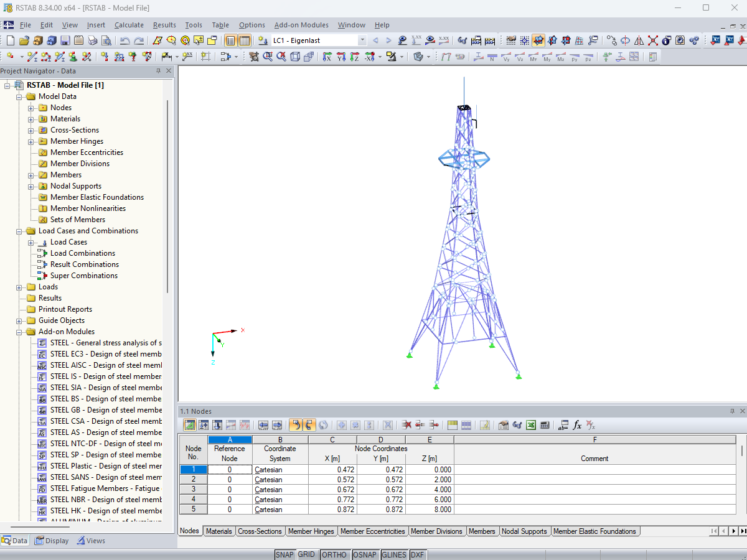
Task: Open the Add-on Modules menu
Action: (x=301, y=25)
